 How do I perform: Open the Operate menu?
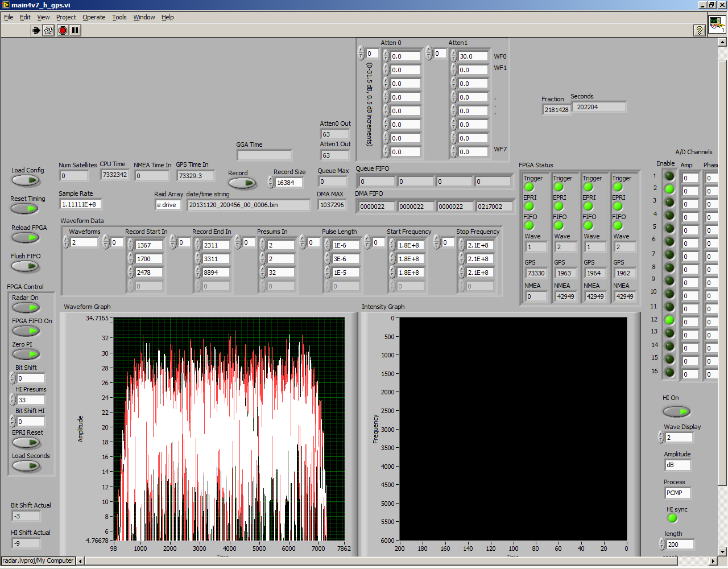(94, 17)
